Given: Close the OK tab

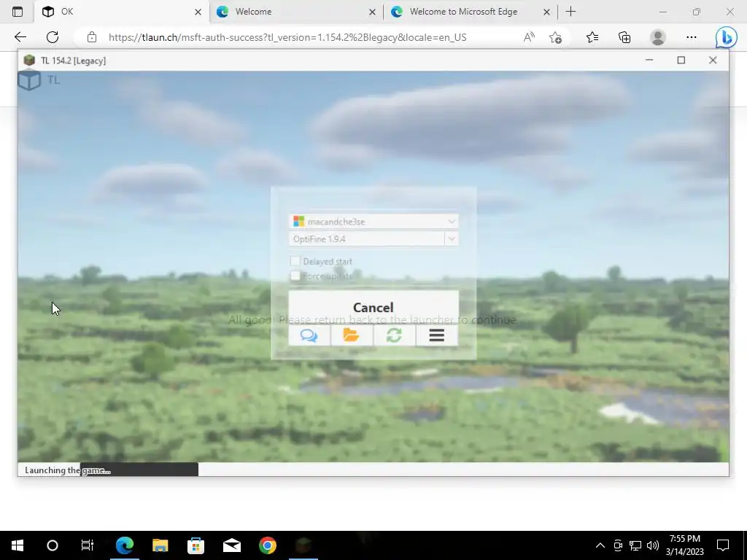Looking at the screenshot, I should [x=198, y=12].
